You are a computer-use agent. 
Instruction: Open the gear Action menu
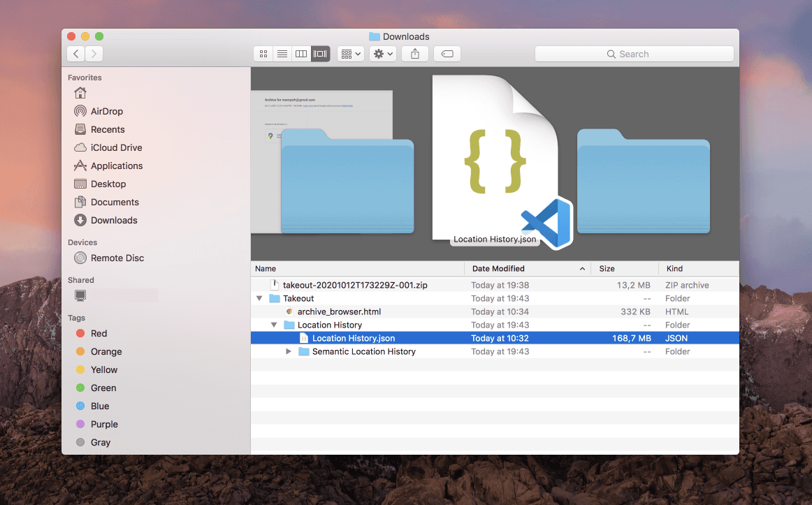pyautogui.click(x=383, y=54)
